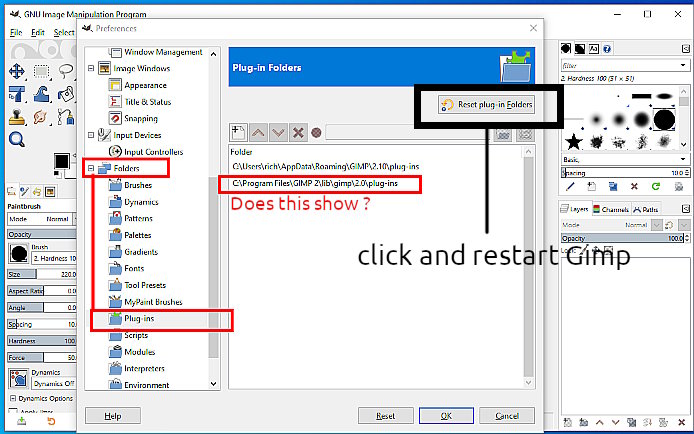The width and height of the screenshot is (694, 434).
Task: Select Appearance in preferences tree
Action: click(146, 85)
